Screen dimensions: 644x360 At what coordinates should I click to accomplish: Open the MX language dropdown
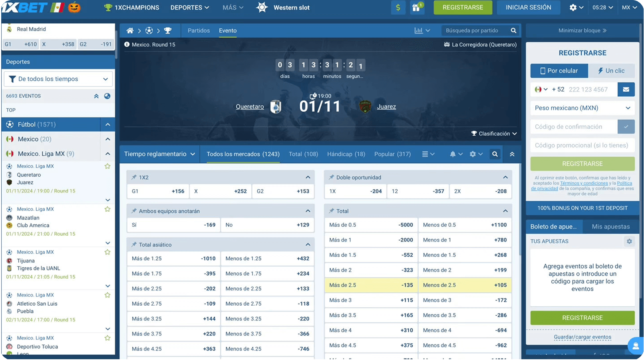click(x=630, y=8)
